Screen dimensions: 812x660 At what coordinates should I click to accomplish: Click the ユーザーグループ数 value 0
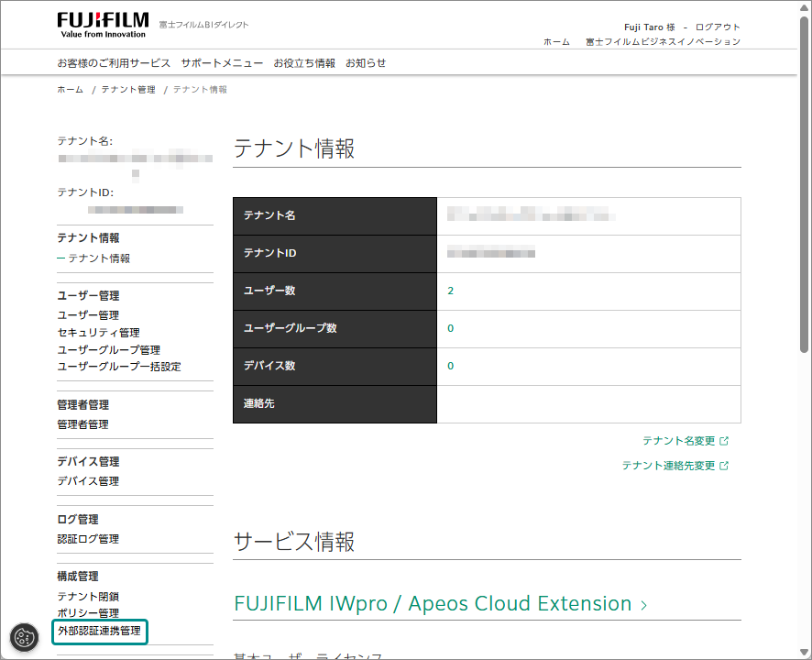pyautogui.click(x=451, y=328)
